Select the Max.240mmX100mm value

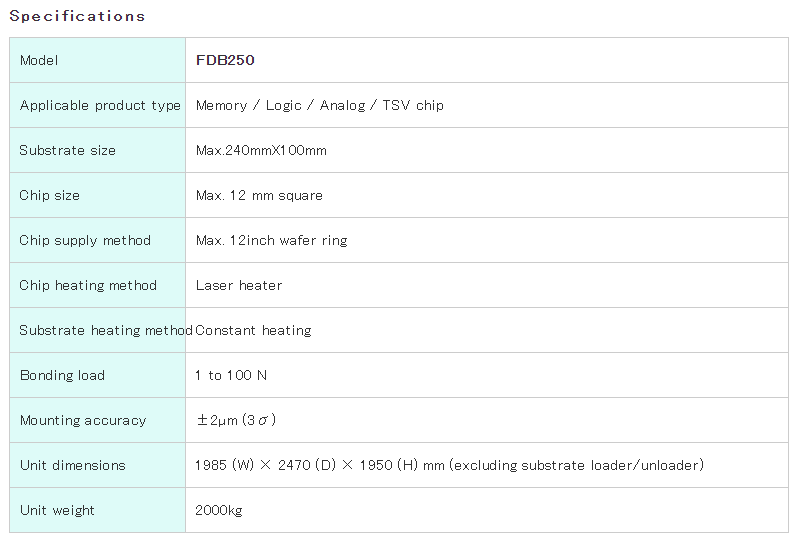pyautogui.click(x=261, y=150)
